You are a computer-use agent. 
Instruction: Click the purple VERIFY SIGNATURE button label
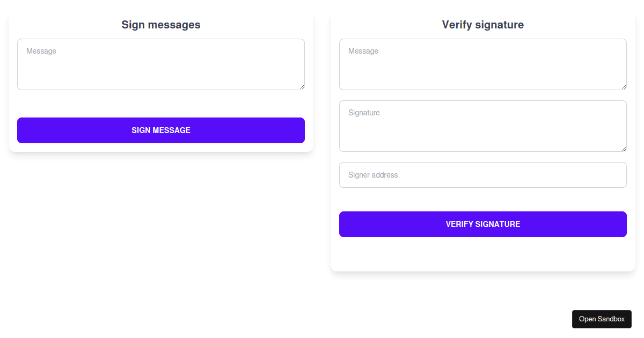[x=483, y=224]
